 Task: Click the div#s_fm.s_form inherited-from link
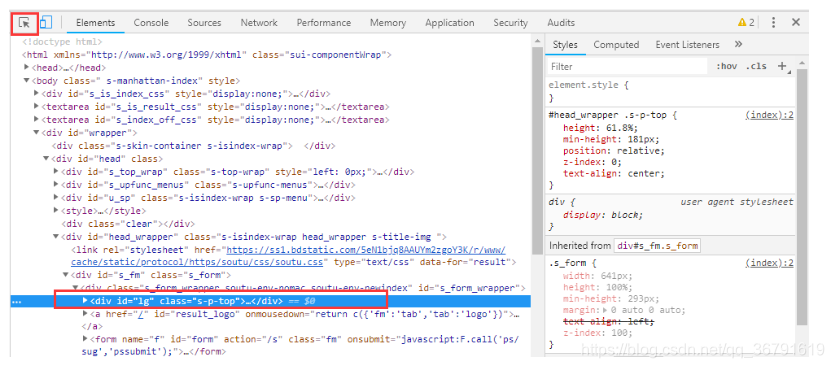(x=657, y=246)
